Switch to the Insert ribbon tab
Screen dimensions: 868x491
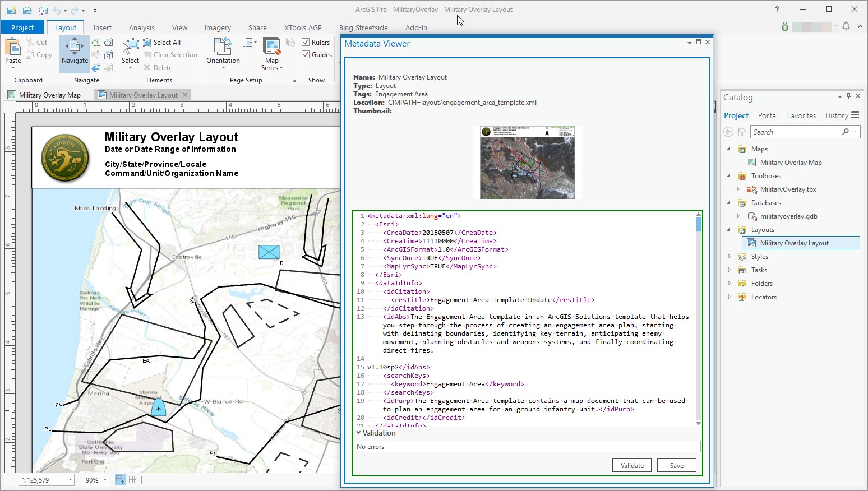coord(103,27)
